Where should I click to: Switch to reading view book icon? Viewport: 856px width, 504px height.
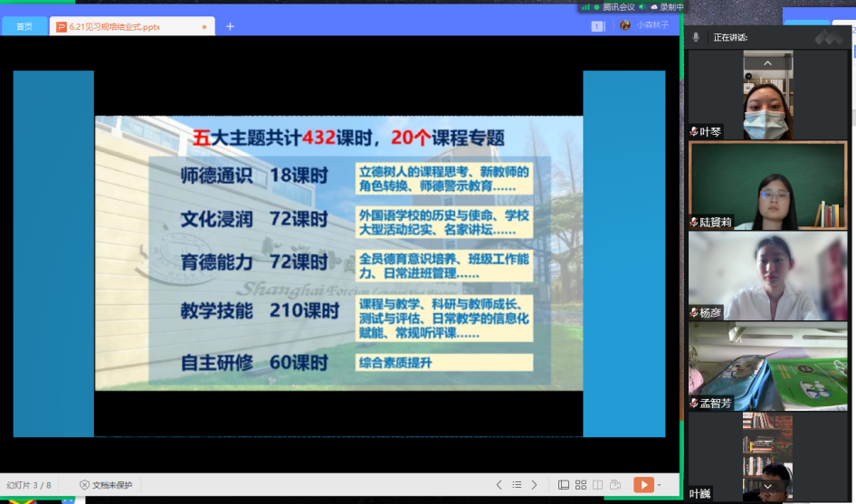(x=598, y=485)
